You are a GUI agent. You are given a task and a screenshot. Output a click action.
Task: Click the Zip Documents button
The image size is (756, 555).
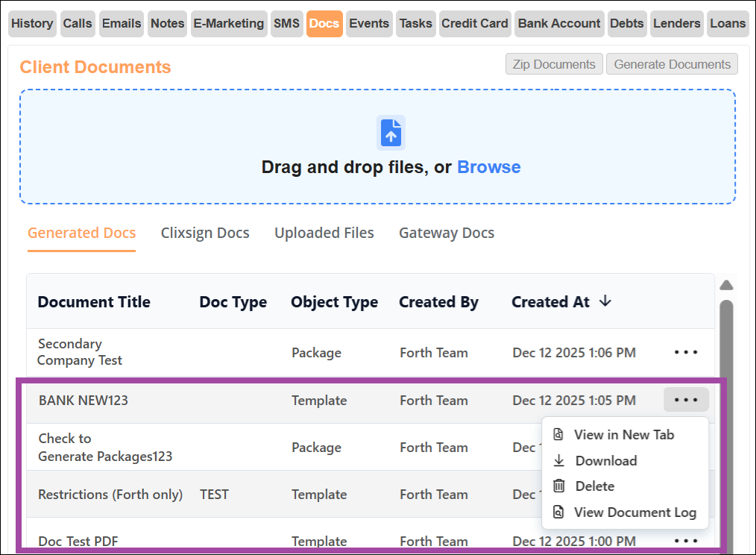pyautogui.click(x=554, y=63)
